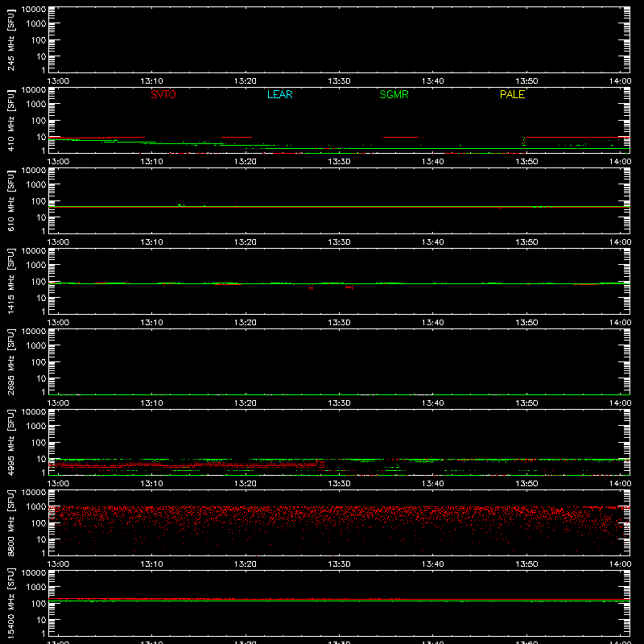Click the 10000 tick label on 245 MHz axis

(x=34, y=10)
